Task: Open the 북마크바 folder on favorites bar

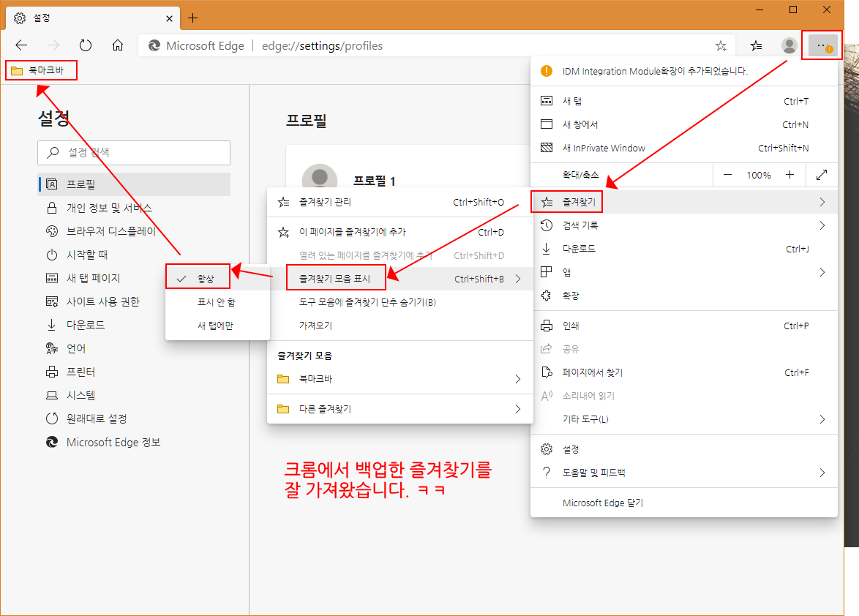Action: coord(38,70)
